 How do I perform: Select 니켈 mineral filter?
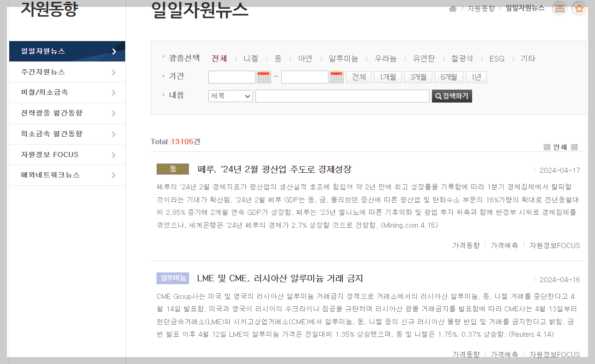pos(251,59)
